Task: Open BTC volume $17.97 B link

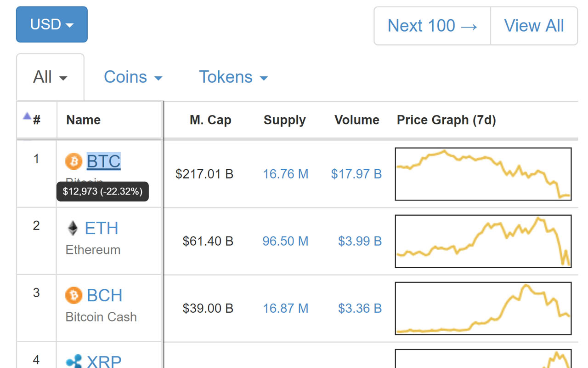Action: click(x=356, y=174)
